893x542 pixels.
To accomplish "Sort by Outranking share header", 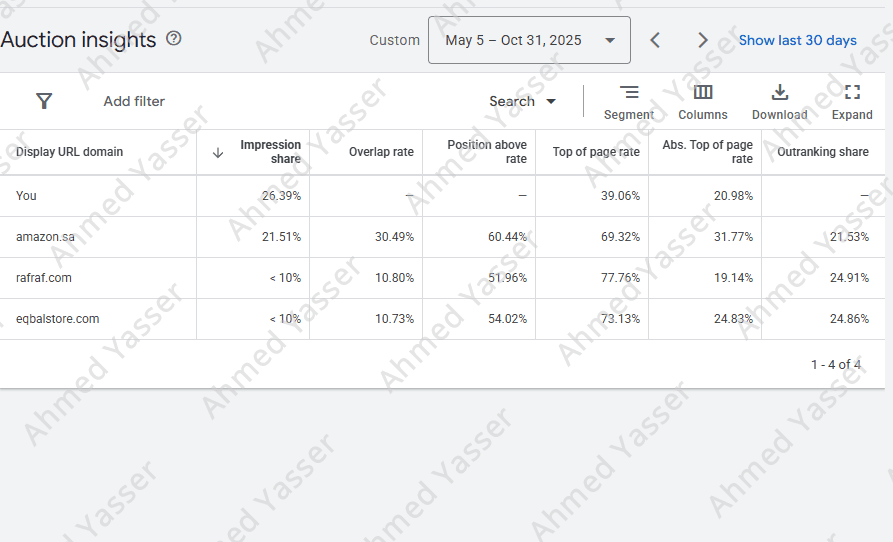I will (822, 152).
